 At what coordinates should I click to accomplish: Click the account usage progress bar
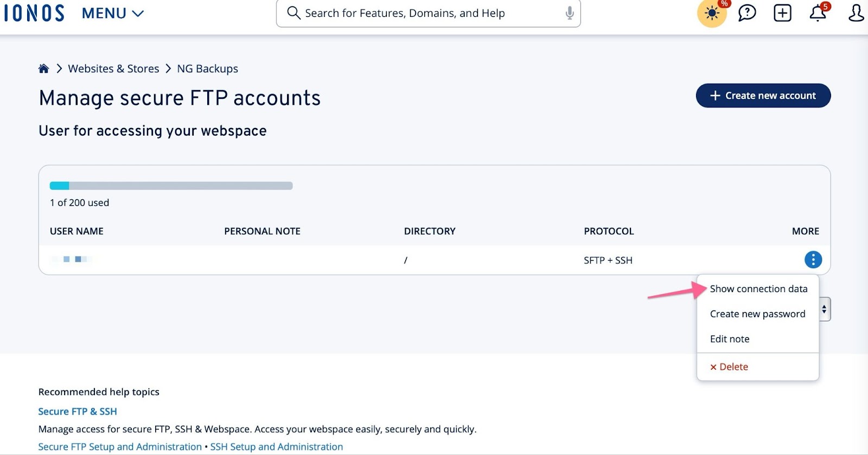171,186
